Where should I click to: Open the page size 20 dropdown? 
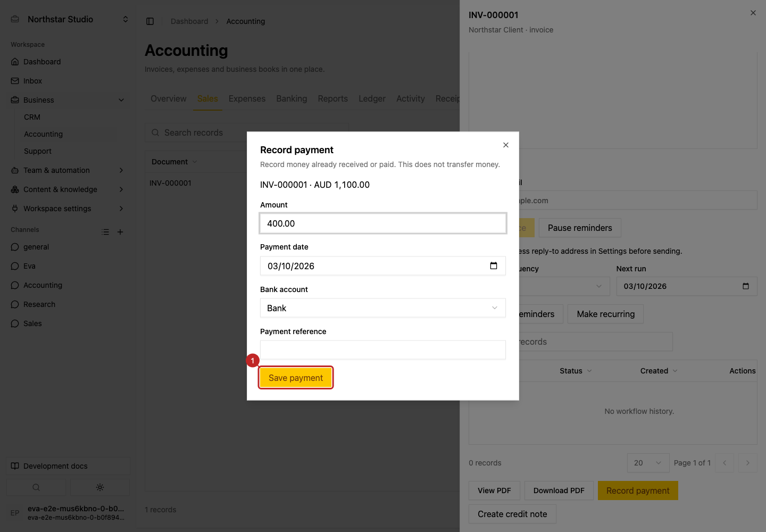pos(648,463)
